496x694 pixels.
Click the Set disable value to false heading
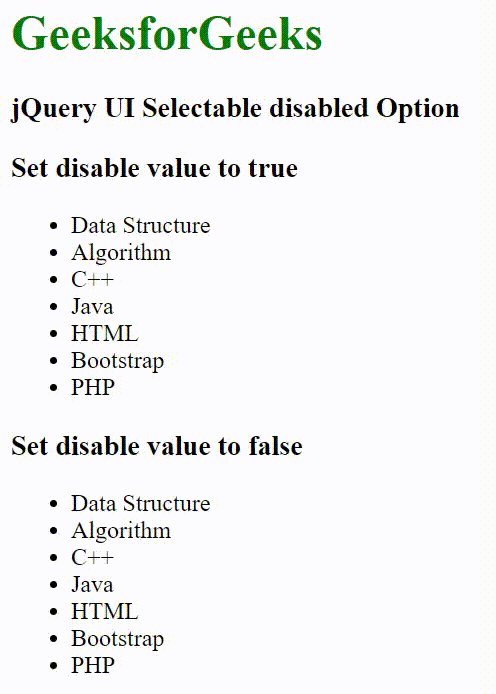(x=157, y=446)
